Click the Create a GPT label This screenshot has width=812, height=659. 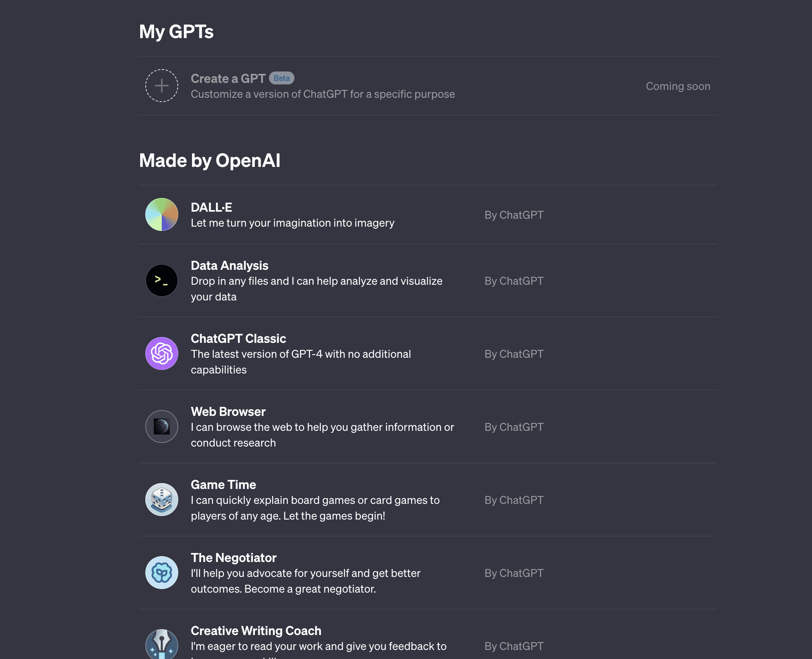(228, 79)
